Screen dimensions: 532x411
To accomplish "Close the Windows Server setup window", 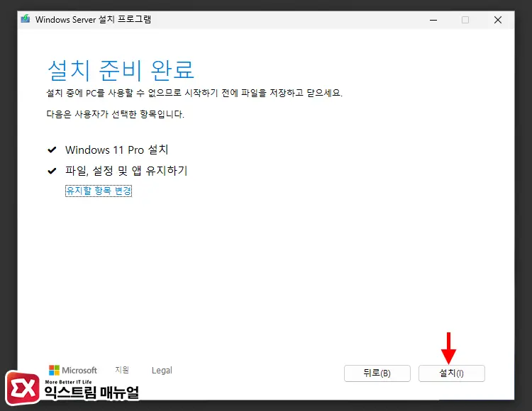I will pyautogui.click(x=498, y=20).
